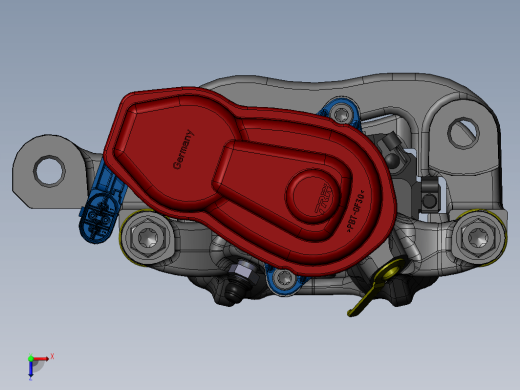The width and height of the screenshot is (520, 390).
Task: Click the '>PBT-GF30<' marking on cover
Action: click(356, 211)
